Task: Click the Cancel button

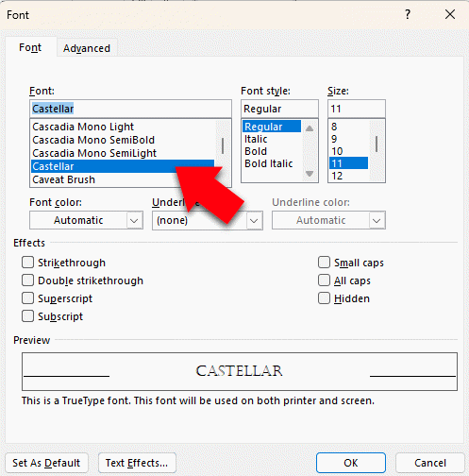Action: tap(430, 463)
